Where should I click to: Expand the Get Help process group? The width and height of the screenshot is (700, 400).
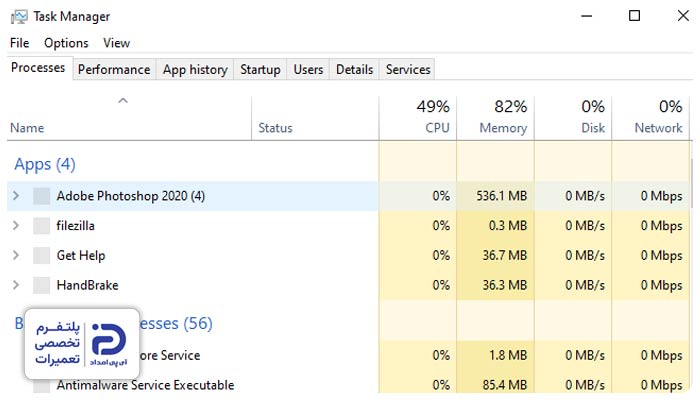(16, 255)
